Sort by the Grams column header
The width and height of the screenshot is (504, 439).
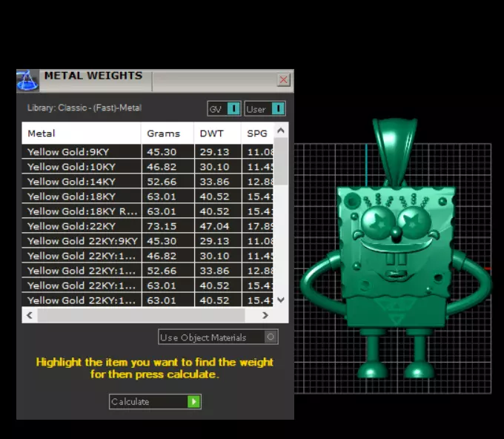click(168, 133)
